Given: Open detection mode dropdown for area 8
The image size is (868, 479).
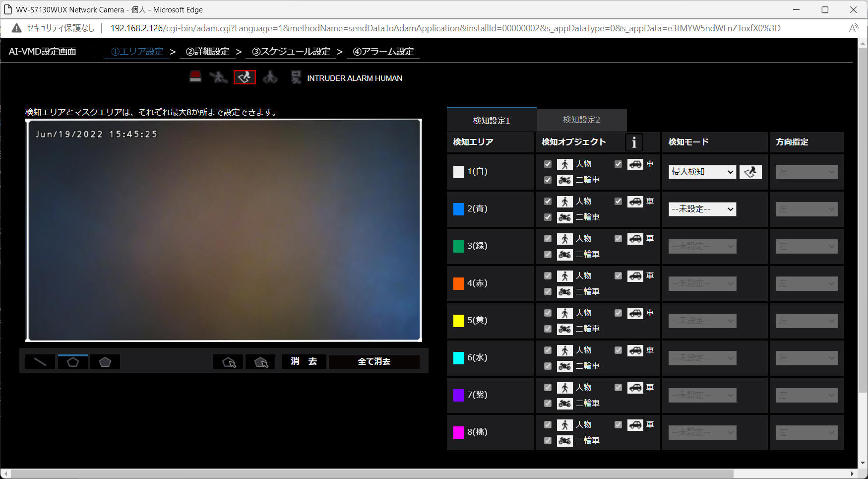Looking at the screenshot, I should pyautogui.click(x=702, y=432).
